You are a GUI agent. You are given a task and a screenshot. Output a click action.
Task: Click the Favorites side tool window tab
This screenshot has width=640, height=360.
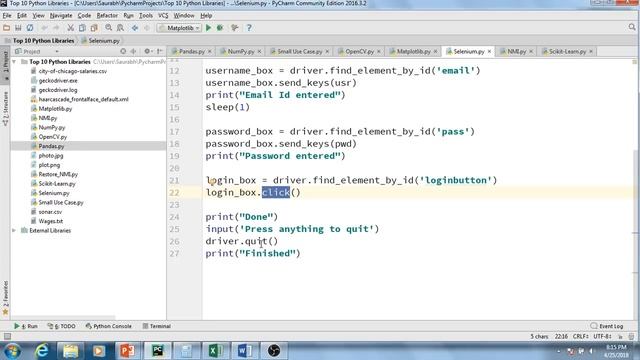[x=5, y=298]
